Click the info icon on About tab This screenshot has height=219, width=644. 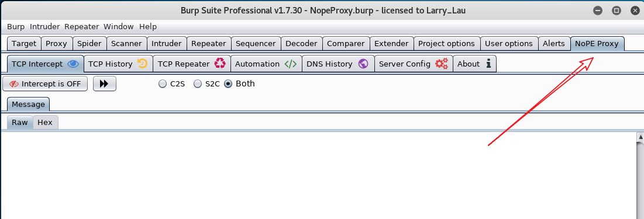[x=488, y=64]
